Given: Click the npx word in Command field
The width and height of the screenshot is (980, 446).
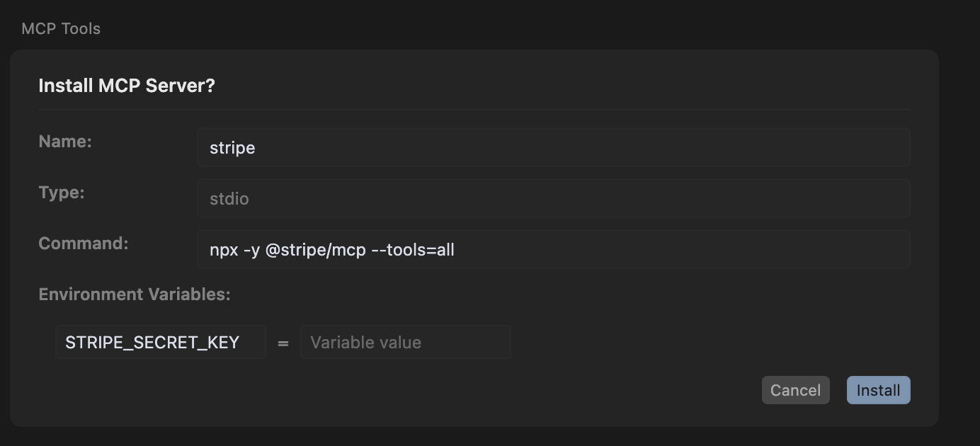Looking at the screenshot, I should [224, 249].
